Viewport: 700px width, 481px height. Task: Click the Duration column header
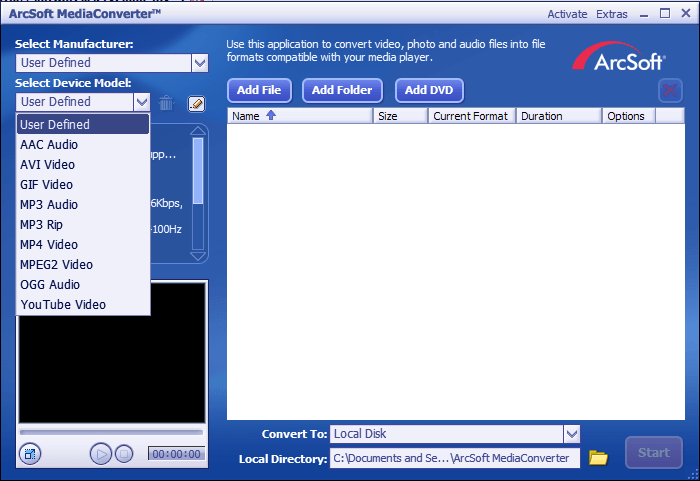(x=559, y=116)
